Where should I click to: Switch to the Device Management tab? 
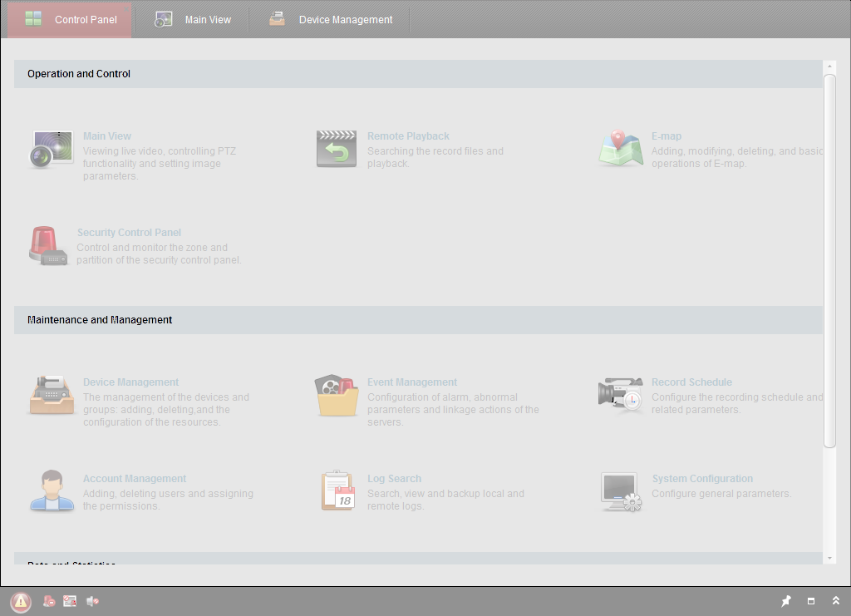331,20
